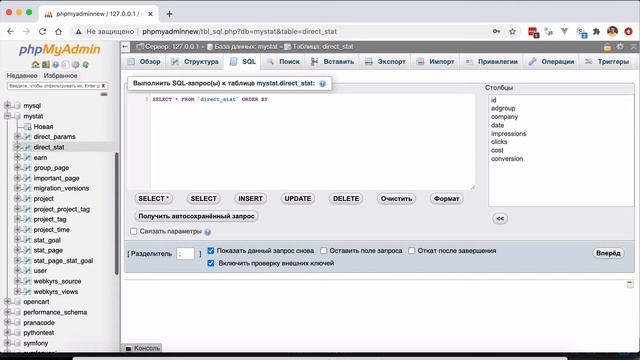Select impressions in columns list
The height and width of the screenshot is (360, 640).
[x=509, y=133]
